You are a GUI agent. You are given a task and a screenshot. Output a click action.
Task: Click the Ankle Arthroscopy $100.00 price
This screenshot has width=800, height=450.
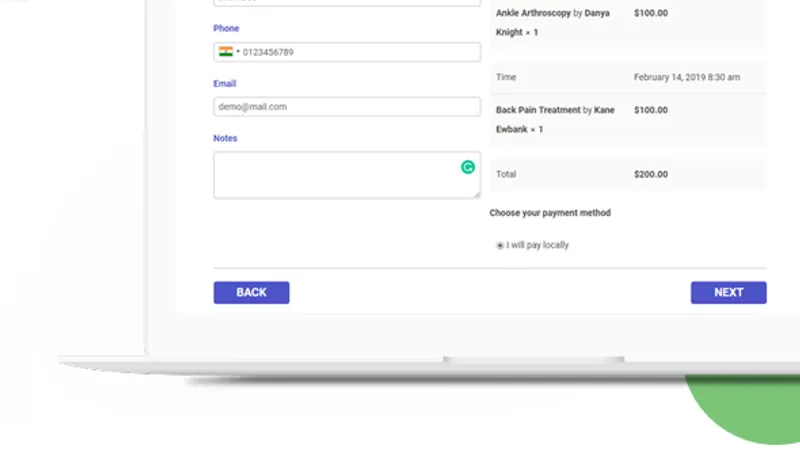[651, 14]
